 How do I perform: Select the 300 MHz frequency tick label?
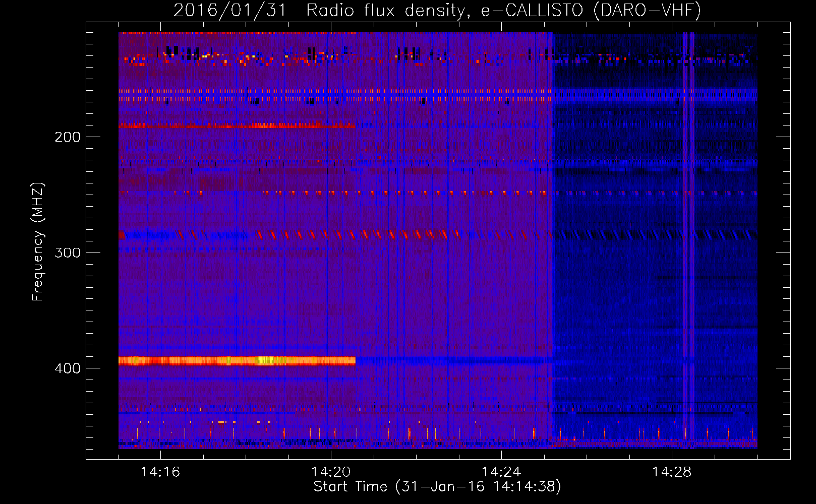(x=68, y=253)
